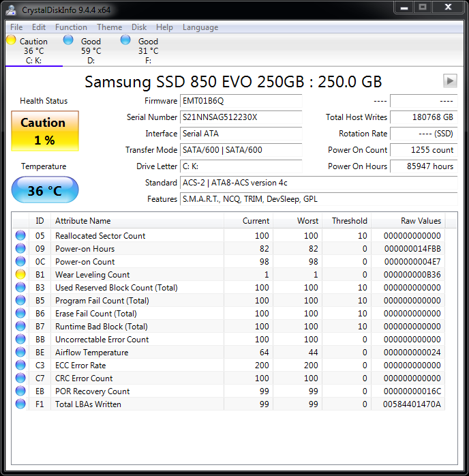Click raw value 000000014FBB

click(x=412, y=249)
